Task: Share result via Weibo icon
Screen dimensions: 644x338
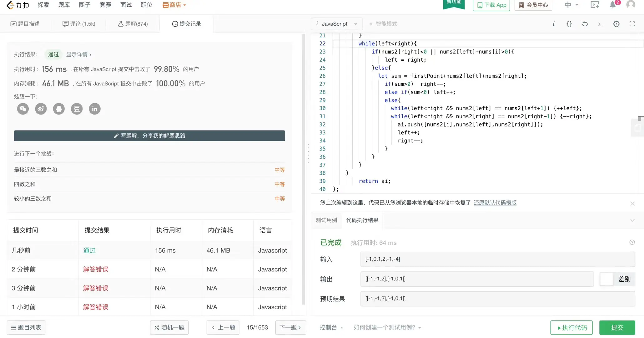Action: pos(41,109)
